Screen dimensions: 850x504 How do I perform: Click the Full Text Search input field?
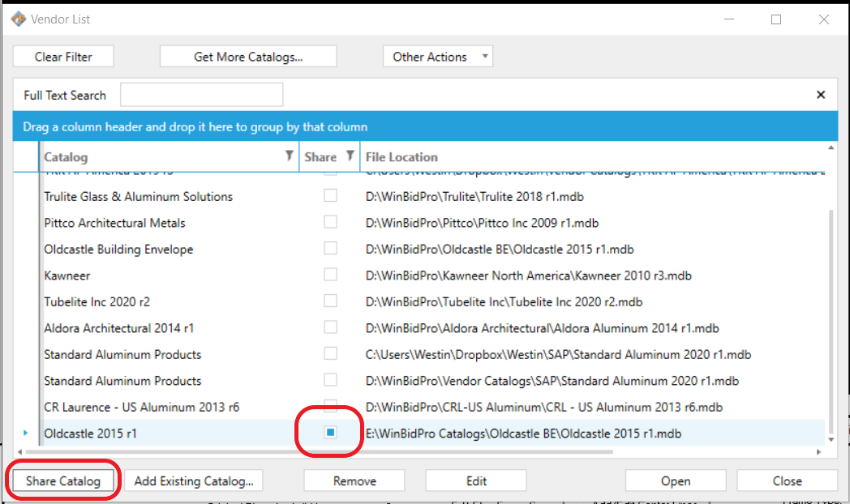pos(202,95)
